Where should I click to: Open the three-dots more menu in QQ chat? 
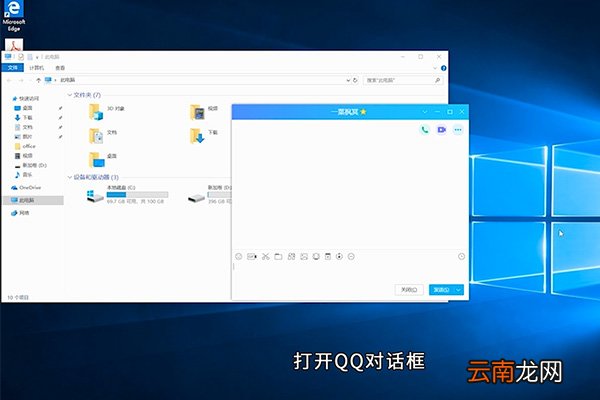coord(458,130)
